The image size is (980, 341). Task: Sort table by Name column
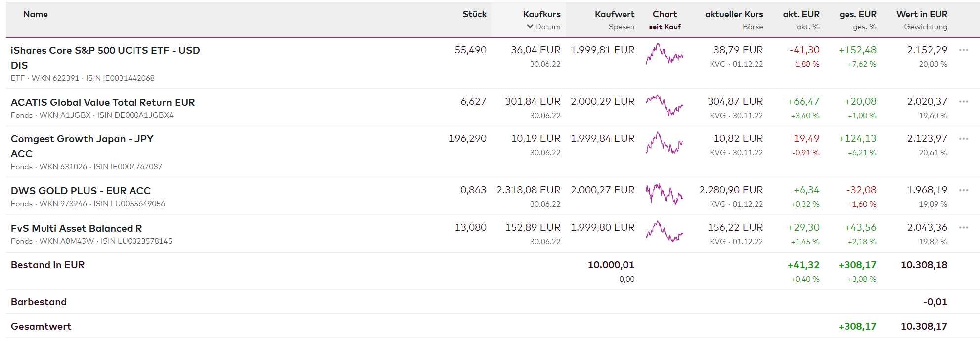point(36,14)
